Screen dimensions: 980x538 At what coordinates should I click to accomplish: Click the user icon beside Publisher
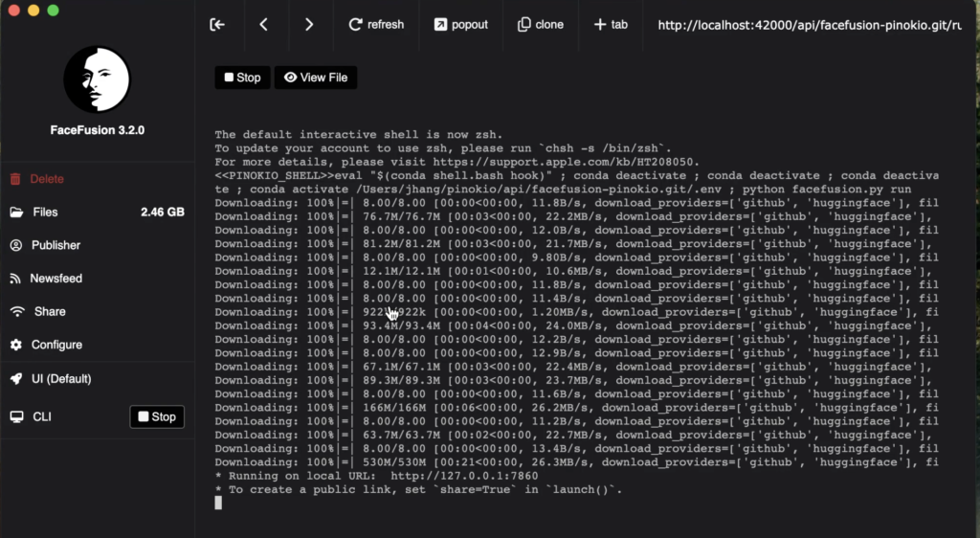point(16,245)
